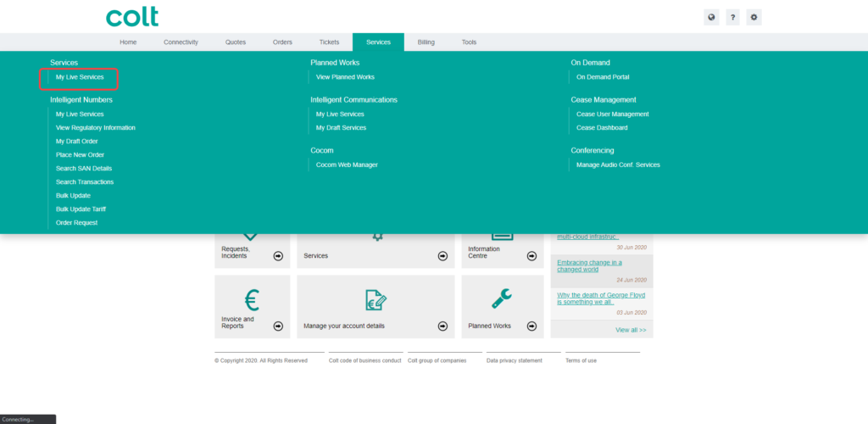Click the account details document icon

[x=376, y=300]
